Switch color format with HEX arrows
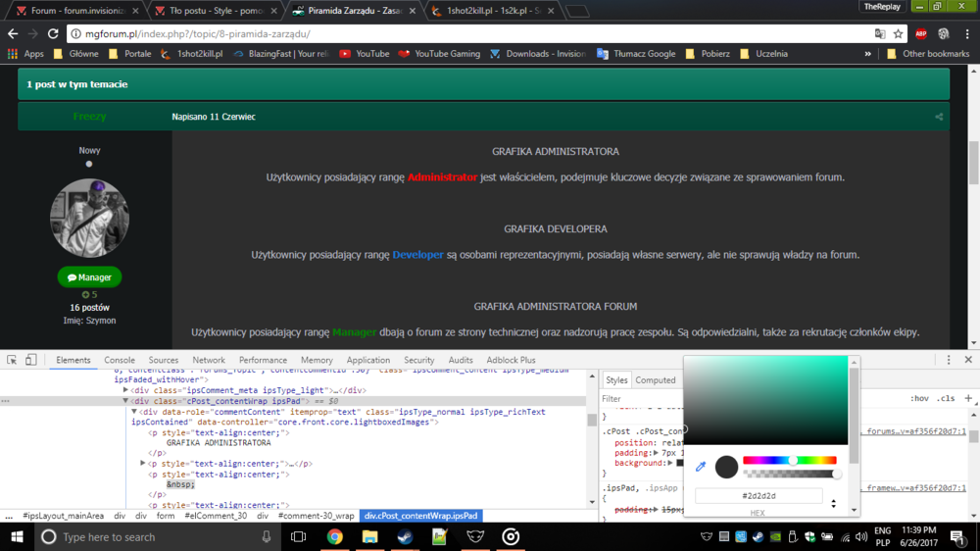Screen dimensions: 980x551 pos(833,503)
